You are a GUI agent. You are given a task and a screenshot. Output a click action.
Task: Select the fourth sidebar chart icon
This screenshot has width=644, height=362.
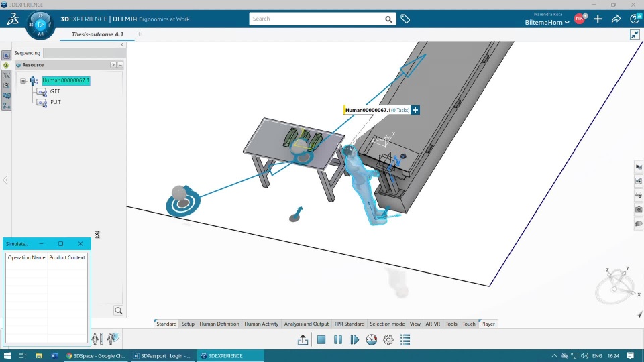coord(6,85)
